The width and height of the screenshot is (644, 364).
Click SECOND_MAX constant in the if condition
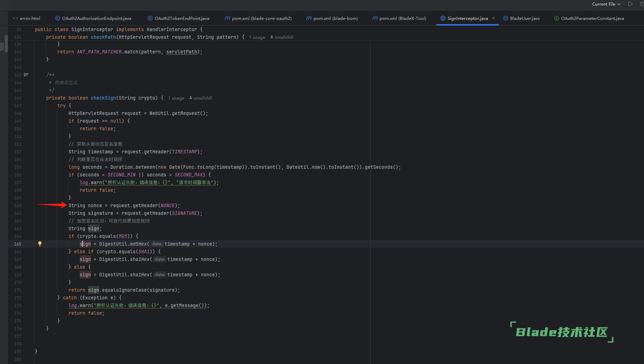coord(189,175)
